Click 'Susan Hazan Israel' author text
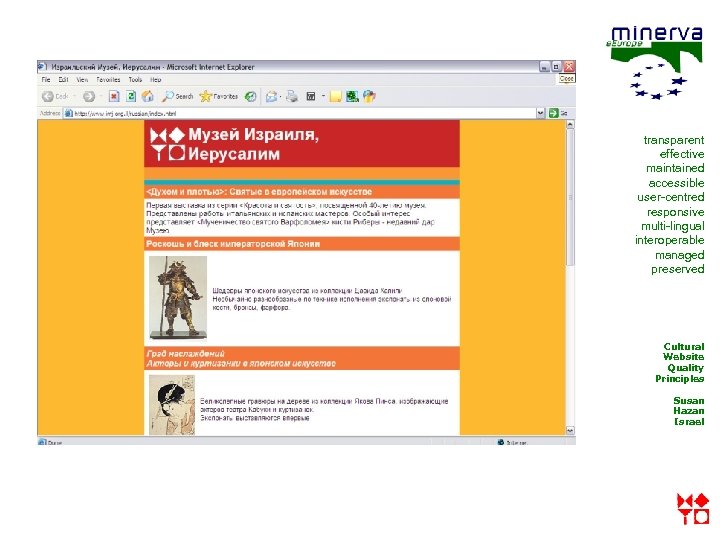The height and width of the screenshot is (540, 720). 689,411
